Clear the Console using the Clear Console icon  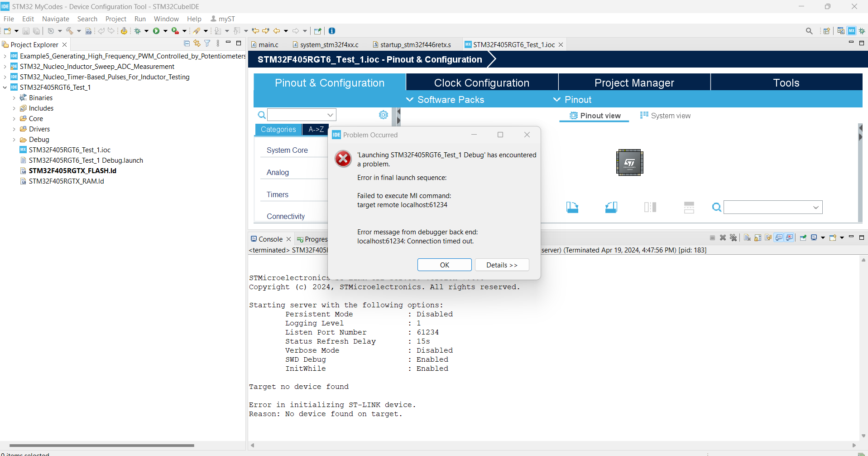click(x=747, y=237)
